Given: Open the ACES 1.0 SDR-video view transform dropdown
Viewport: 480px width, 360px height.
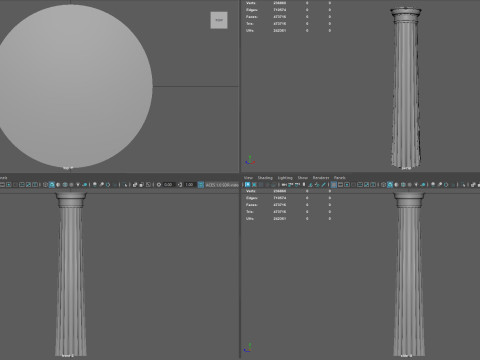Looking at the screenshot, I should coord(222,184).
